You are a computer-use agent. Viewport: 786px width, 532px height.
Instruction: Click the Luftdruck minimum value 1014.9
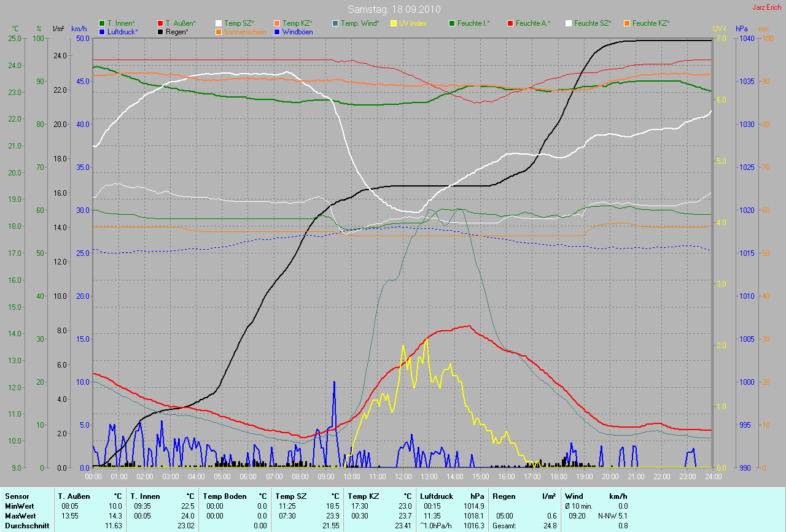(475, 506)
